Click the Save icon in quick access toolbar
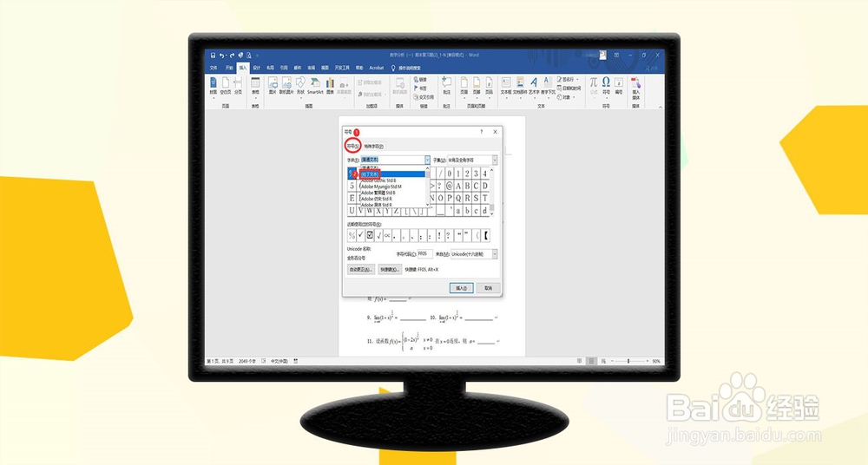This screenshot has height=465, width=868. click(x=214, y=56)
